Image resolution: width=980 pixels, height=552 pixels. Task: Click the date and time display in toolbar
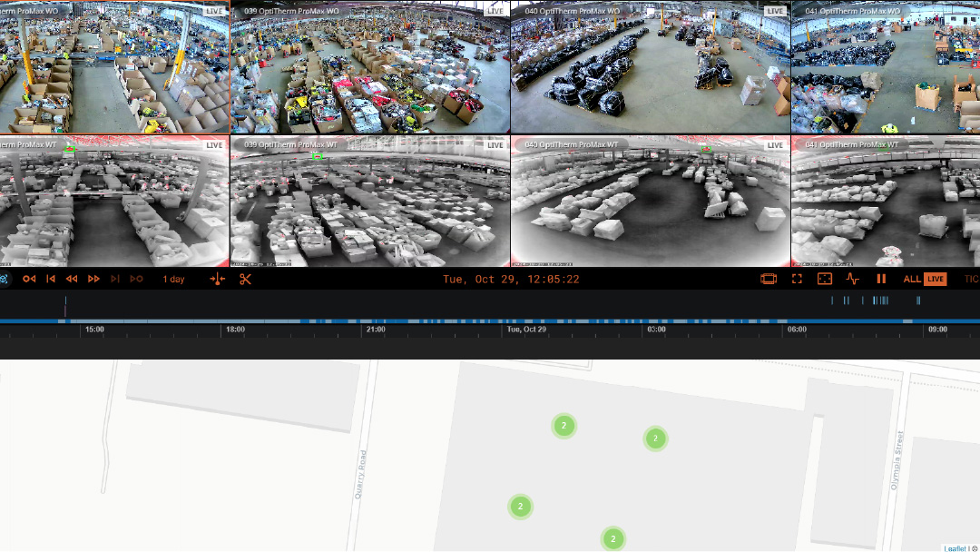tap(511, 279)
